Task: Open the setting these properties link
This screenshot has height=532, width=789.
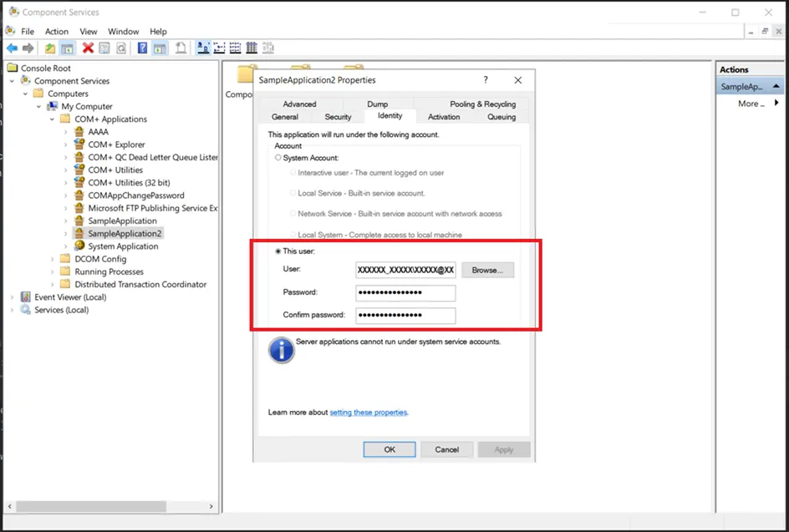Action: coord(369,413)
